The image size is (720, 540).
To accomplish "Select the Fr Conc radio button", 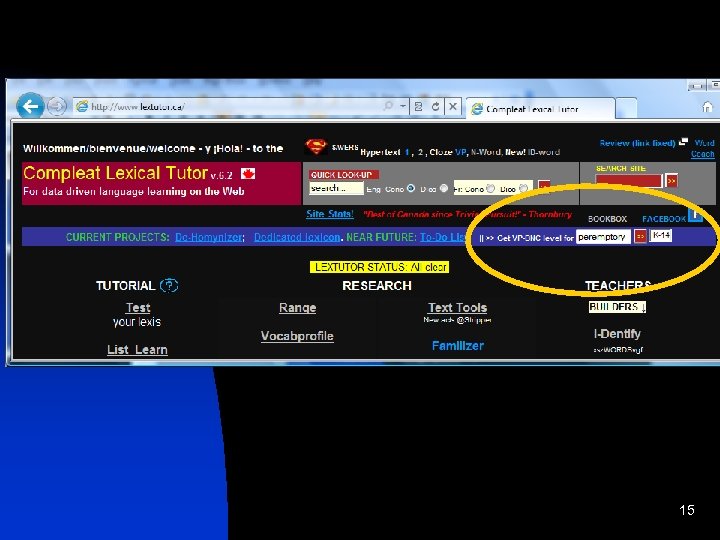I will click(490, 188).
